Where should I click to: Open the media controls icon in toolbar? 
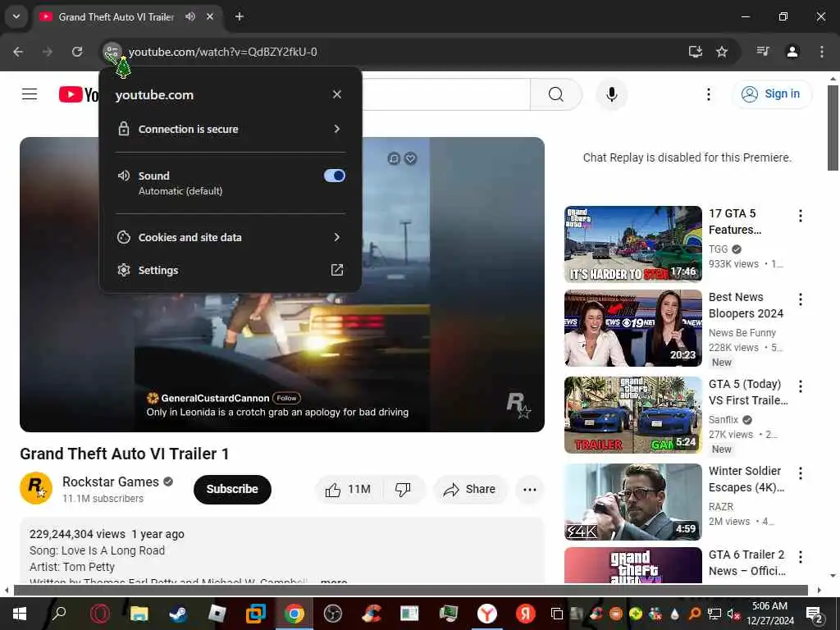[x=763, y=52]
